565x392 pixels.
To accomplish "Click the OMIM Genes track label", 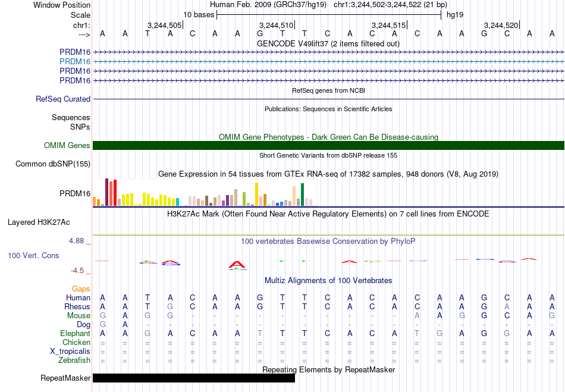I will tap(67, 146).
